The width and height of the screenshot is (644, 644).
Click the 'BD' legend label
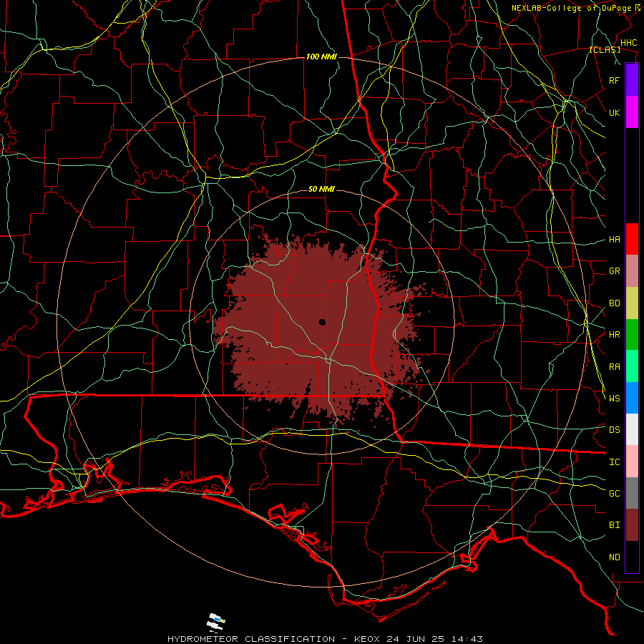[x=614, y=303]
